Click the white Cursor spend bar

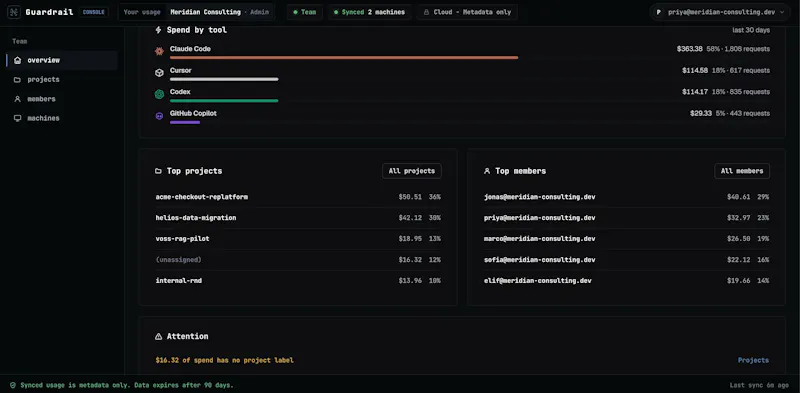224,79
